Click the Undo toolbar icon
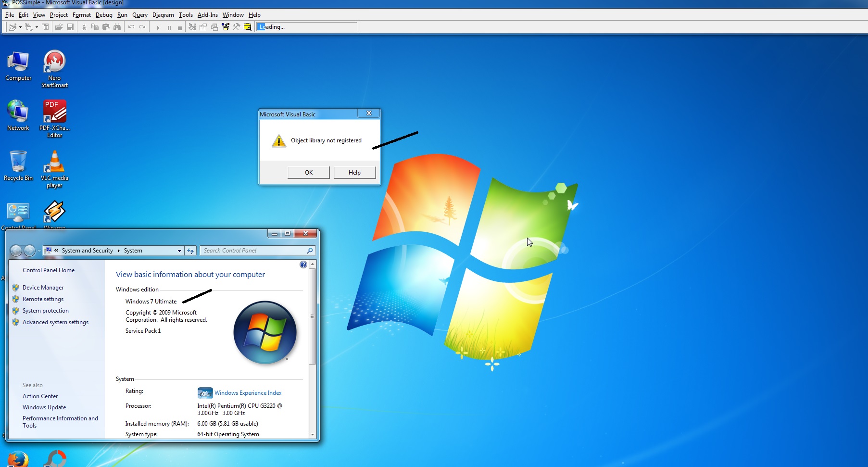Image resolution: width=868 pixels, height=467 pixels. [x=131, y=27]
